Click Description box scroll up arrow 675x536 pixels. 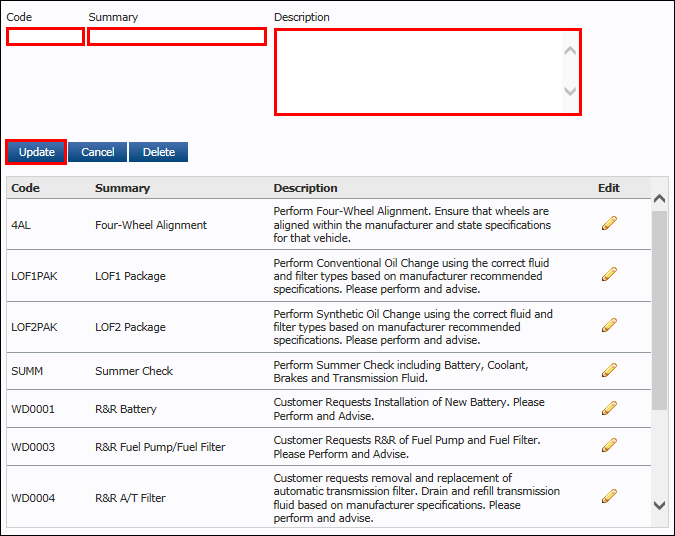pos(570,50)
